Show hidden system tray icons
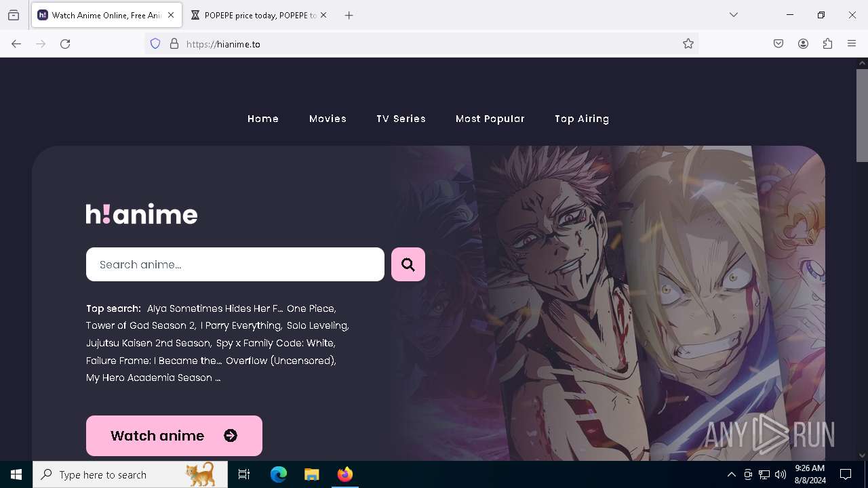 pos(731,474)
